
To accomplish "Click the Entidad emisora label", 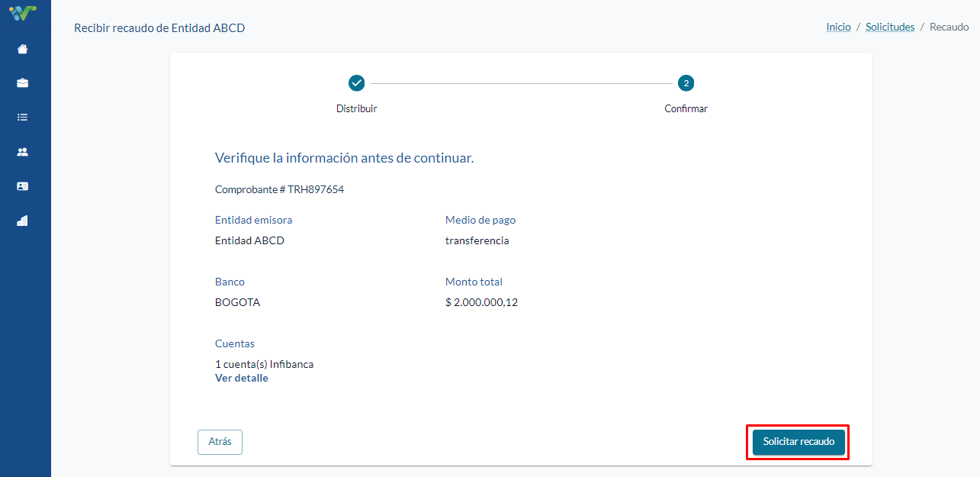I will point(253,220).
